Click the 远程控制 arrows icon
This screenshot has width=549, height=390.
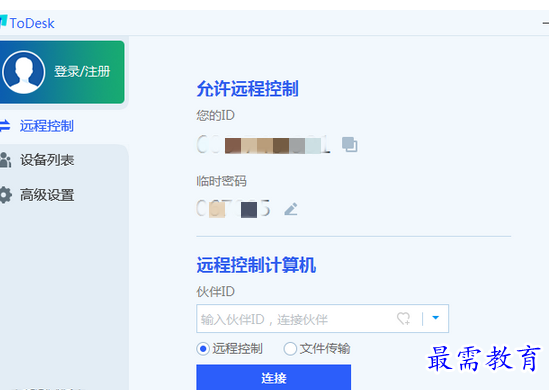(5, 126)
